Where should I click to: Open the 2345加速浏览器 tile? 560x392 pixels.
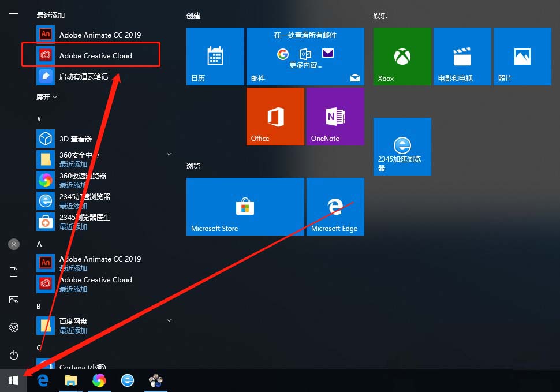pyautogui.click(x=402, y=147)
